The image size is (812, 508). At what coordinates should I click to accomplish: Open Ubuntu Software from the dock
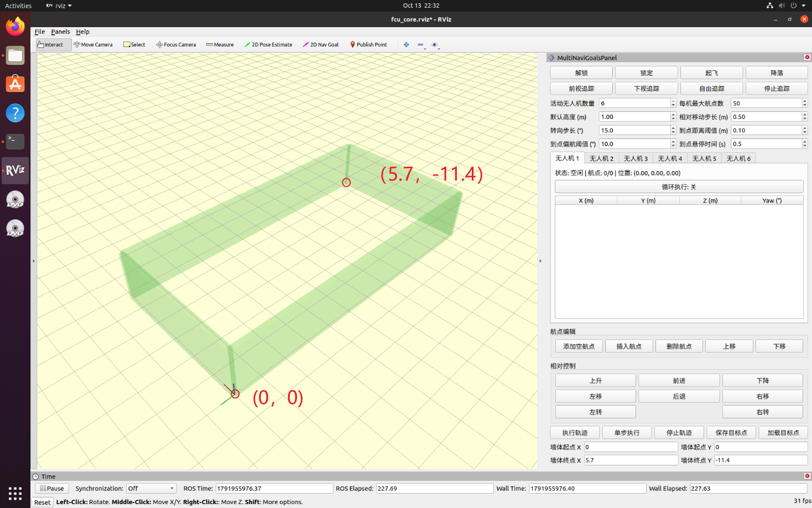point(15,84)
